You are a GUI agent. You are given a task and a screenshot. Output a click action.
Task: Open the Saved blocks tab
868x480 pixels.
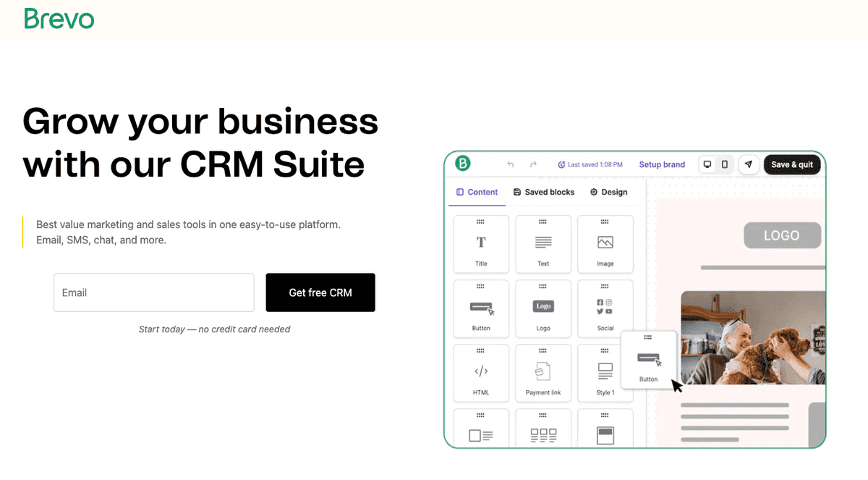544,192
